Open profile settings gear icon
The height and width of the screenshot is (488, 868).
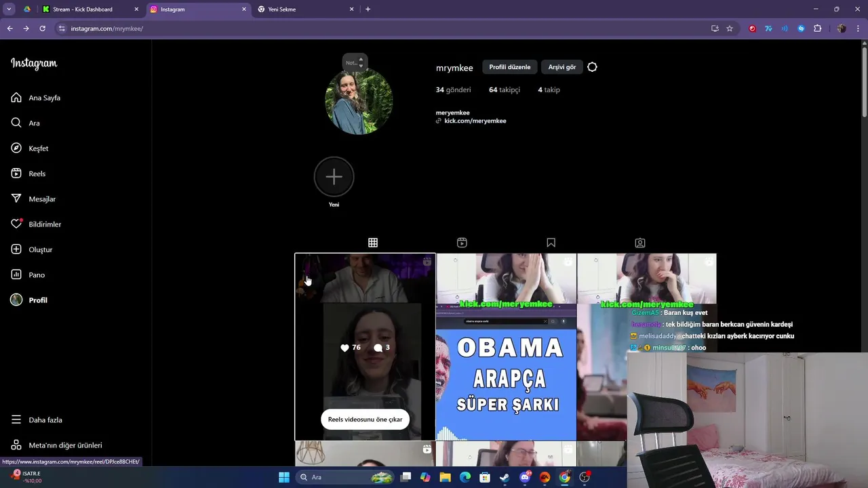(x=592, y=67)
